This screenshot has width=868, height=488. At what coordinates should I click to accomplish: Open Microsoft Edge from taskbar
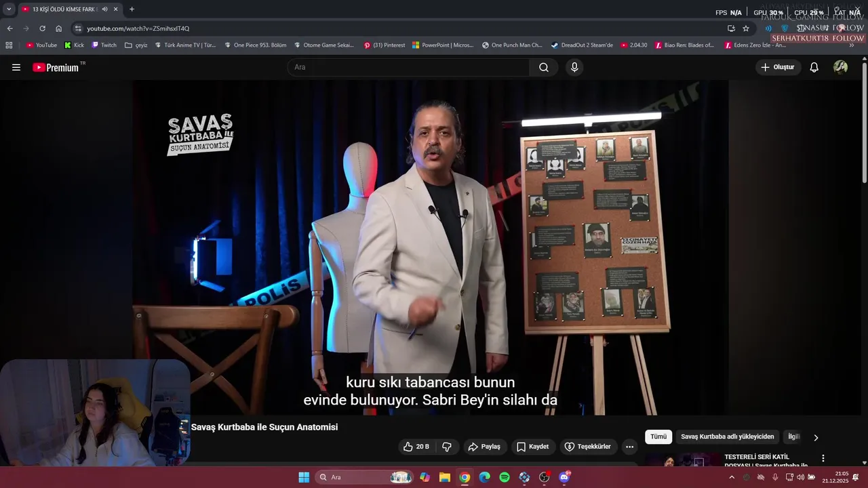pyautogui.click(x=484, y=477)
